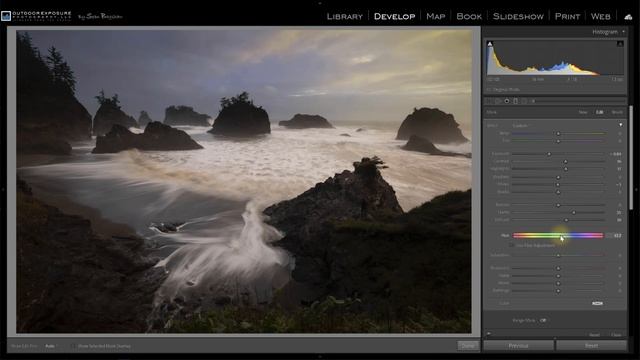Viewport: 640px width, 360px height.
Task: Click the Noise slider handle
Action: [x=558, y=276]
